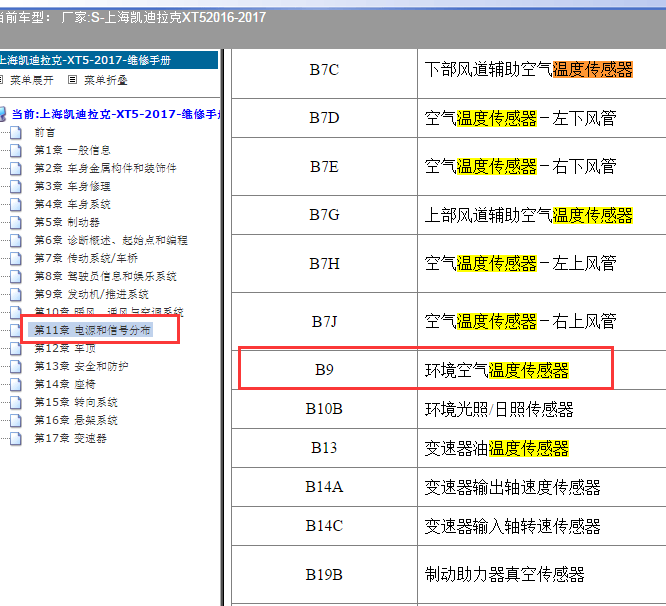Click page icon beside 第9章 发动机/推进系统
666x606 pixels.
point(16,294)
